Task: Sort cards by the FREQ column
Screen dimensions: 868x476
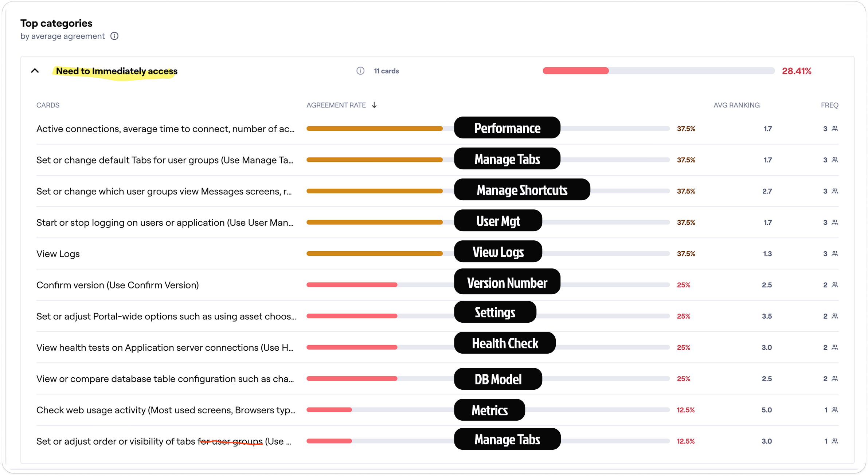Action: point(830,105)
